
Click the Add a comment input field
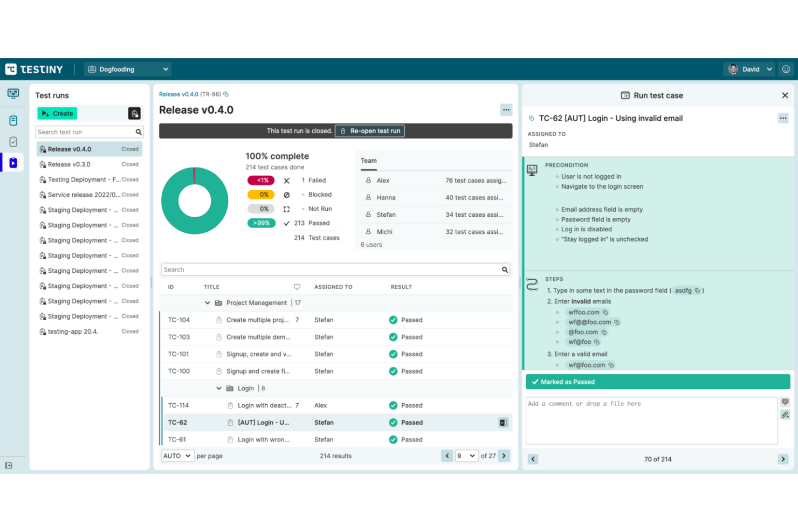(651, 420)
